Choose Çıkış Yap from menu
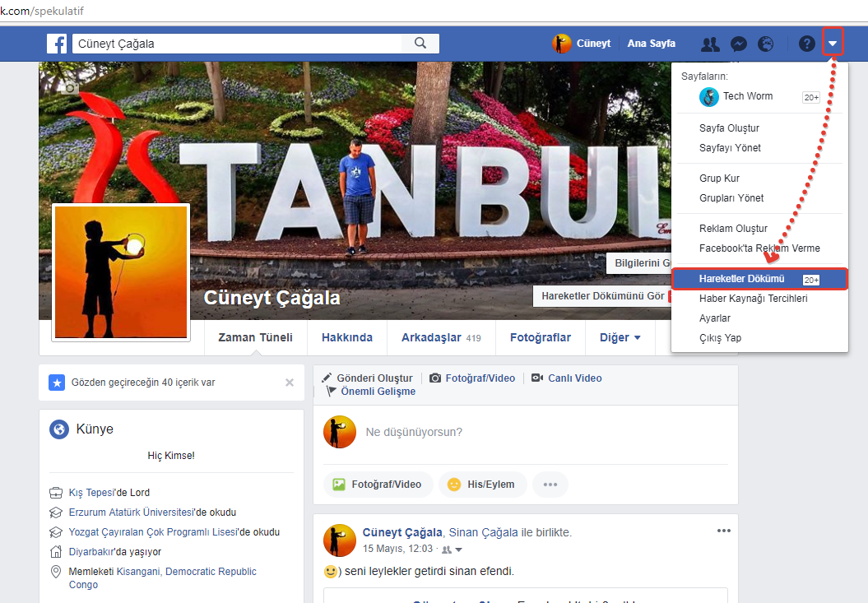Viewport: 868px width, 603px height. point(720,338)
